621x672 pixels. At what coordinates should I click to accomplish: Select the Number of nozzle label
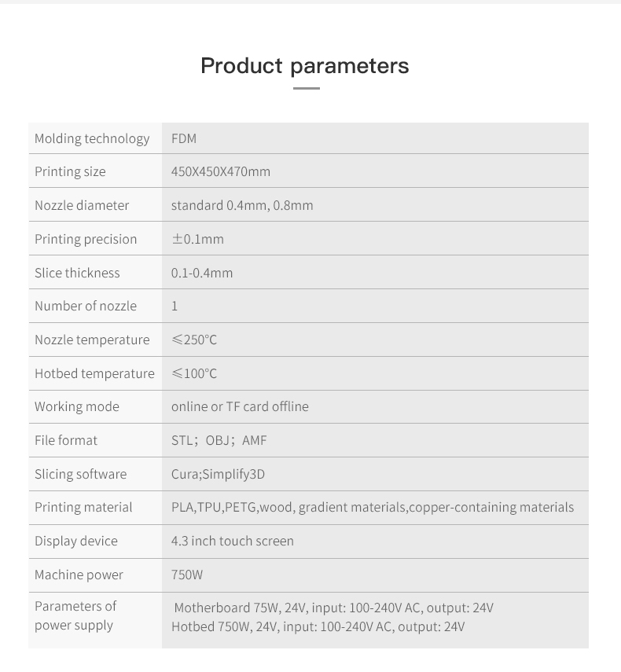86,306
